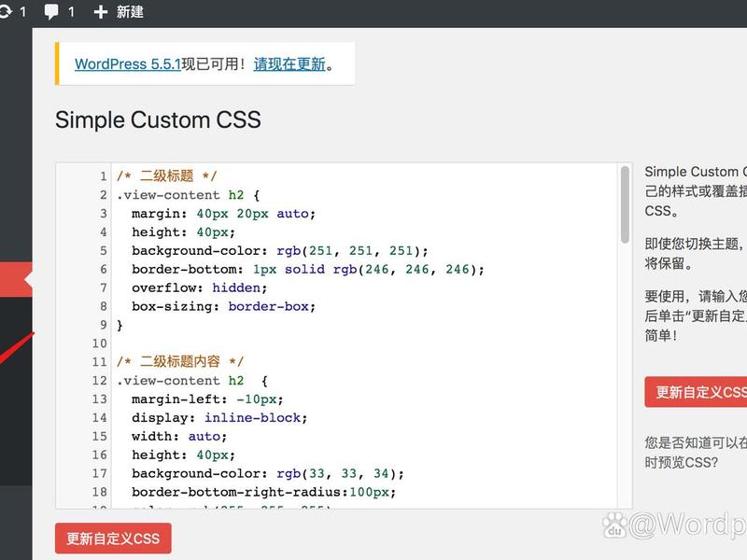
Task: Click the comment '/* 二级标题内容 */' on line 11
Action: pos(180,362)
